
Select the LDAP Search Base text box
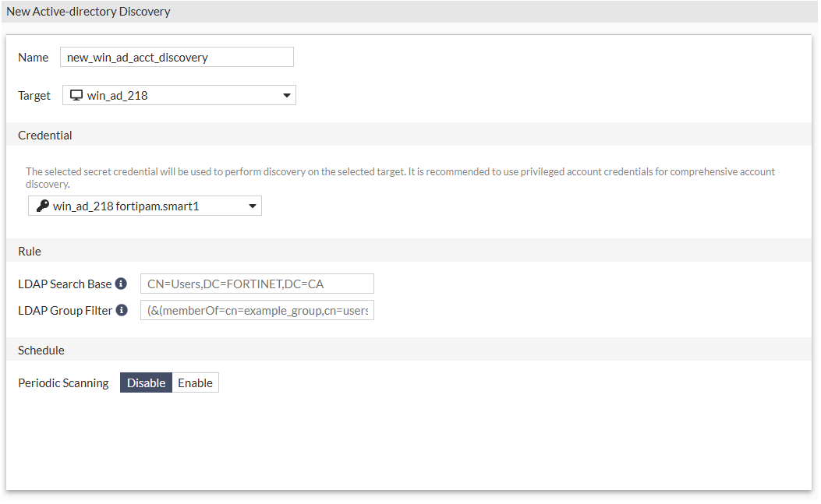point(257,283)
